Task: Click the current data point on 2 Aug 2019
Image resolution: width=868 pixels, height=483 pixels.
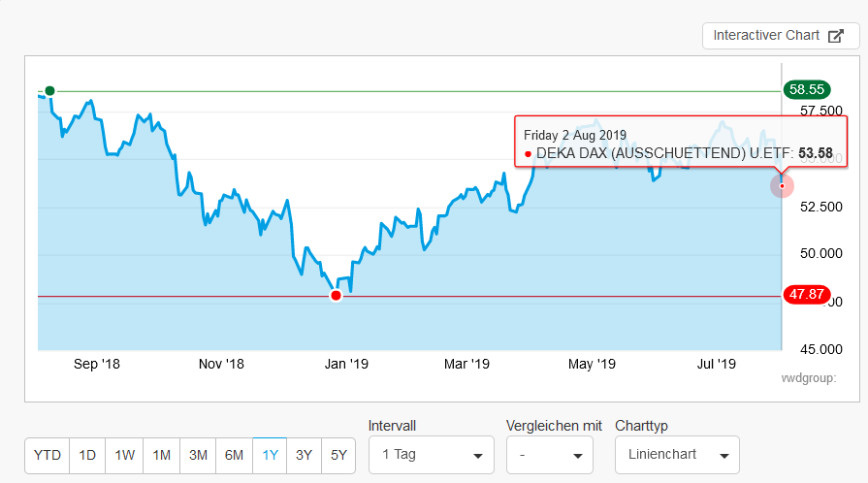Action: (782, 185)
